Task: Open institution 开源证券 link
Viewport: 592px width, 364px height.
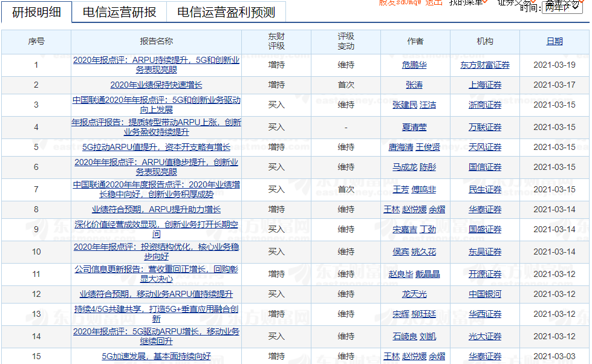Action: tap(485, 274)
